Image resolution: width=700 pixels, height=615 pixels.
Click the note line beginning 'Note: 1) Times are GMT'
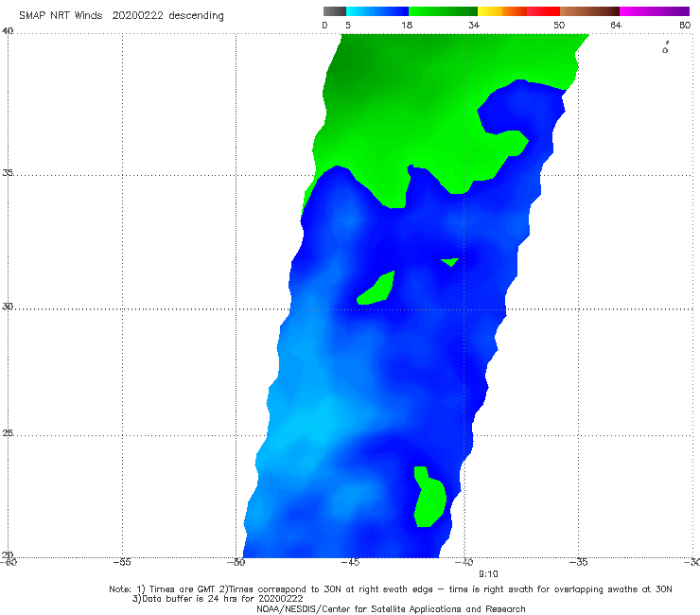pyautogui.click(x=391, y=589)
